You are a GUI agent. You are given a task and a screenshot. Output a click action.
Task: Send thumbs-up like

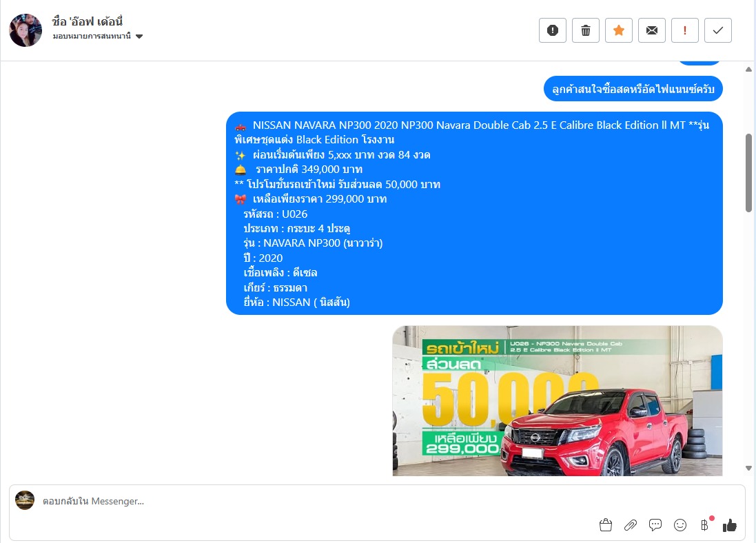730,524
